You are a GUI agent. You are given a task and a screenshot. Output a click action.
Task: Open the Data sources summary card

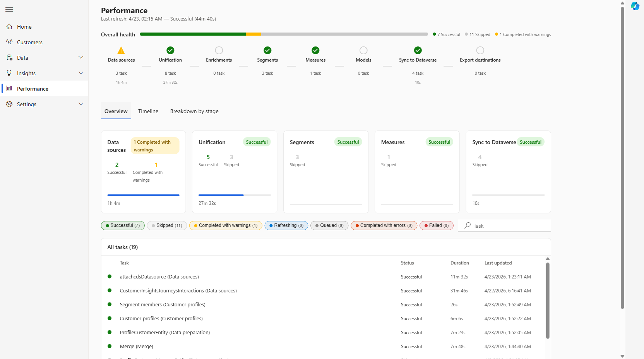coord(143,172)
